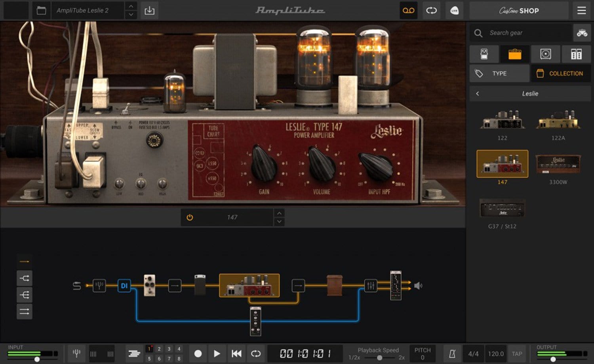594x364 pixels.
Task: Toggle the transport loop button
Action: [x=256, y=353]
